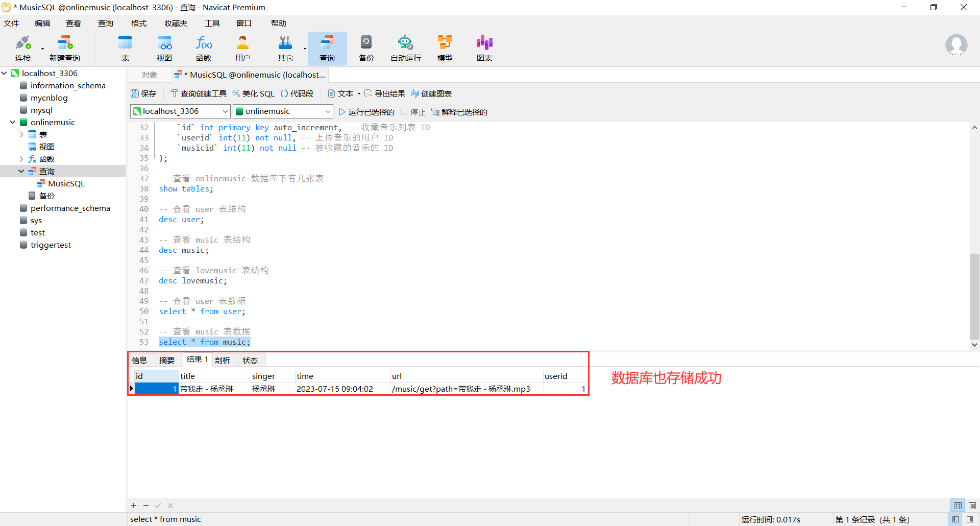The height and width of the screenshot is (526, 980).
Task: Click the user avatar profile icon
Action: tap(956, 45)
